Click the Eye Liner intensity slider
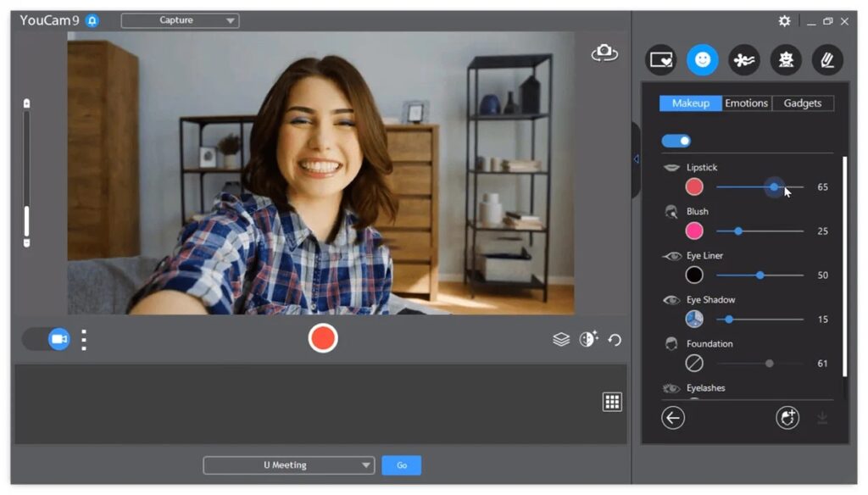 [x=759, y=275]
